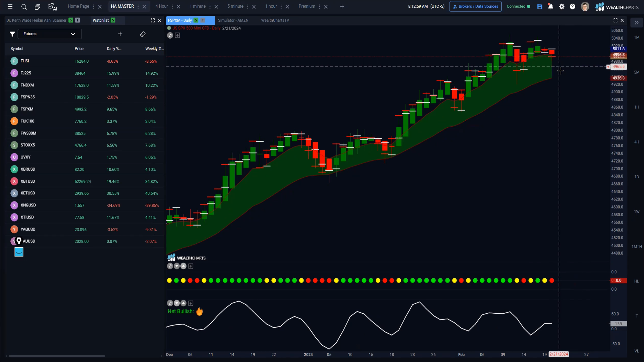Open HA MASTER tab options menu

138,7
